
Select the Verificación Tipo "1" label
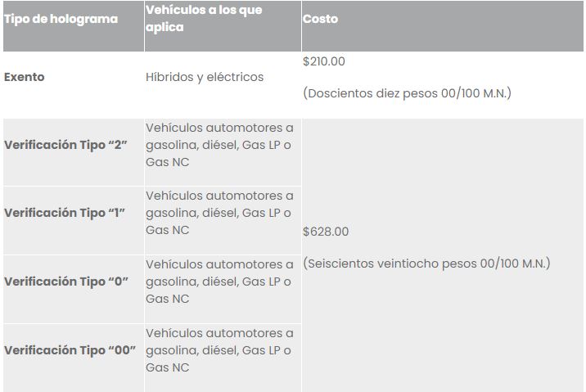tap(67, 213)
